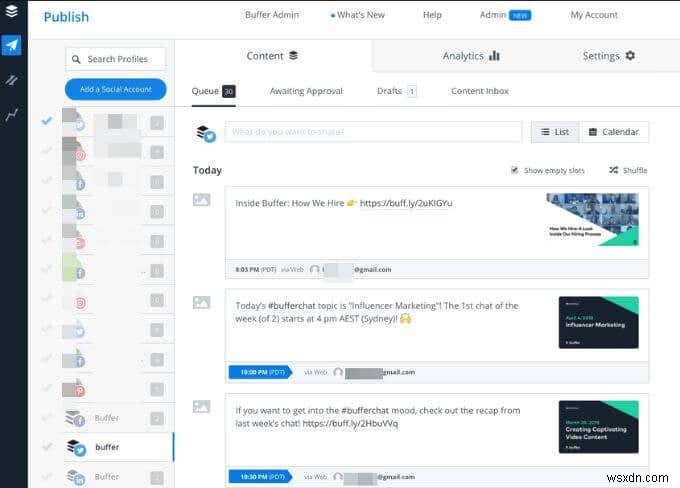680x488 pixels.
Task: Click the Shuffle link
Action: [x=628, y=170]
